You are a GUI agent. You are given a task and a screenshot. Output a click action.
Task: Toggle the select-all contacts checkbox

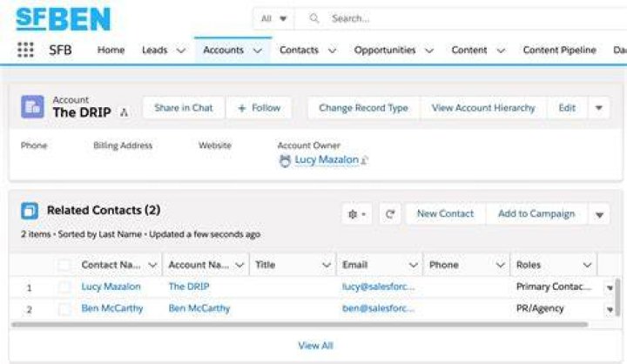tap(64, 265)
